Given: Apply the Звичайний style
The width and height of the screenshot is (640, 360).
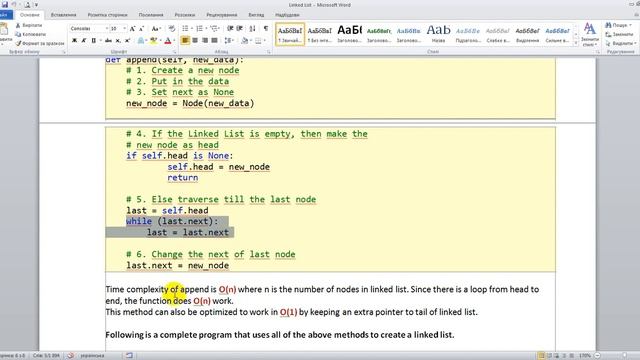Looking at the screenshot, I should (290, 34).
